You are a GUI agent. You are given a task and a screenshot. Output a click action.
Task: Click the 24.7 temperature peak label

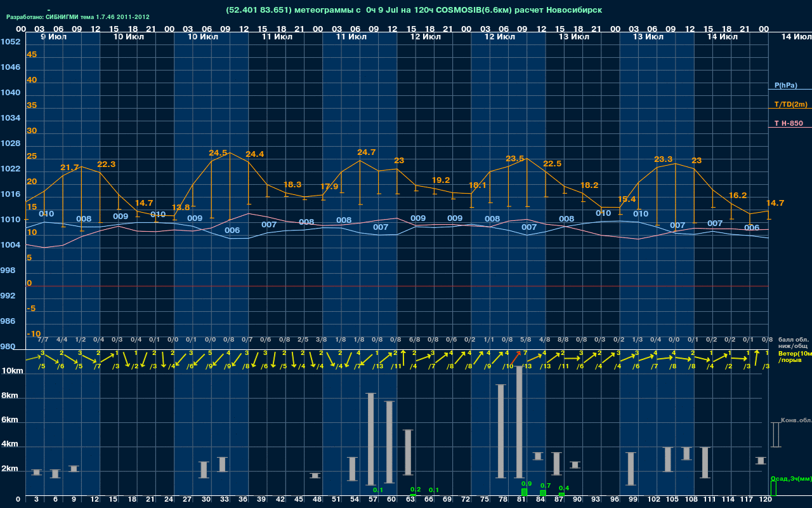tap(367, 152)
